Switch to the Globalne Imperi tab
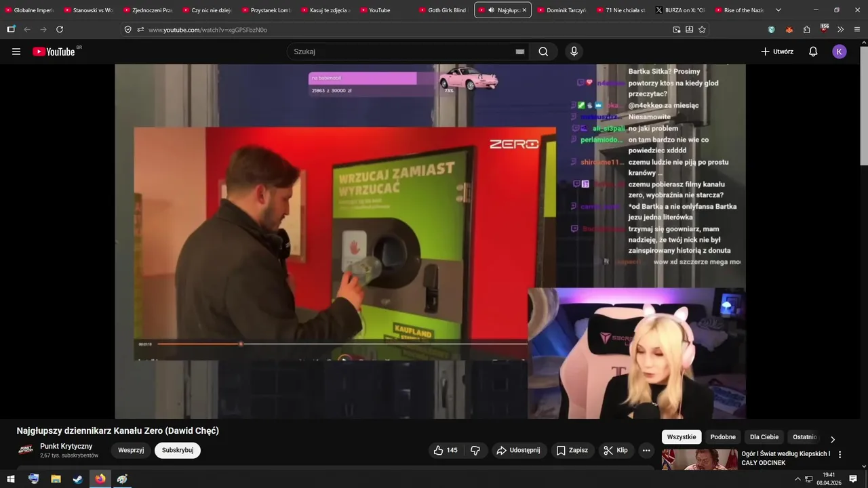 pyautogui.click(x=30, y=10)
